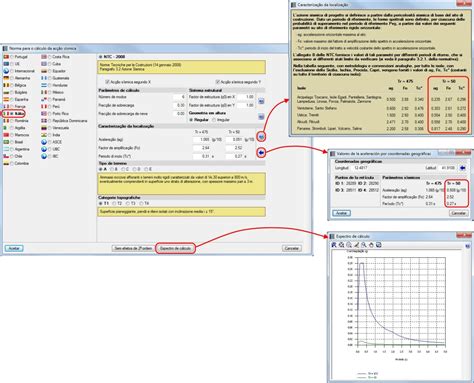The height and width of the screenshot is (383, 474).
Task: Open the structure factor help icon
Action: [x=261, y=101]
